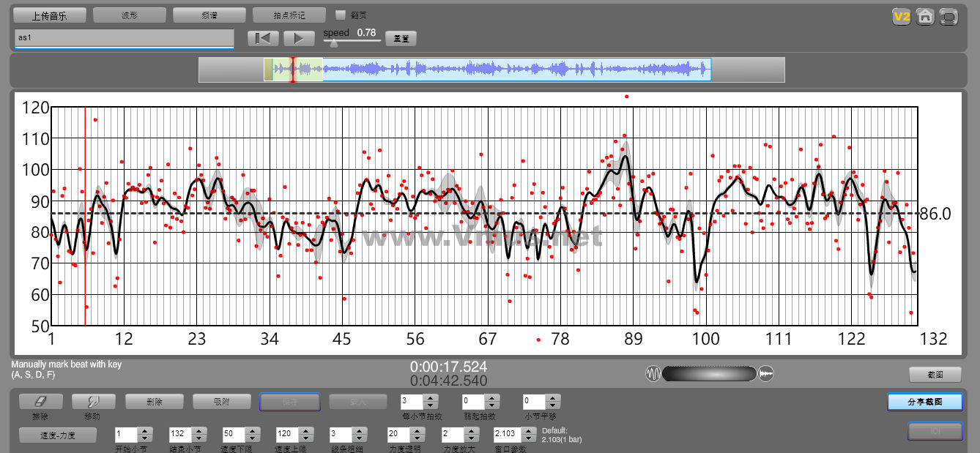Click the 上传音乐 upload music button
Image resolution: width=980 pixels, height=453 pixels.
point(50,15)
